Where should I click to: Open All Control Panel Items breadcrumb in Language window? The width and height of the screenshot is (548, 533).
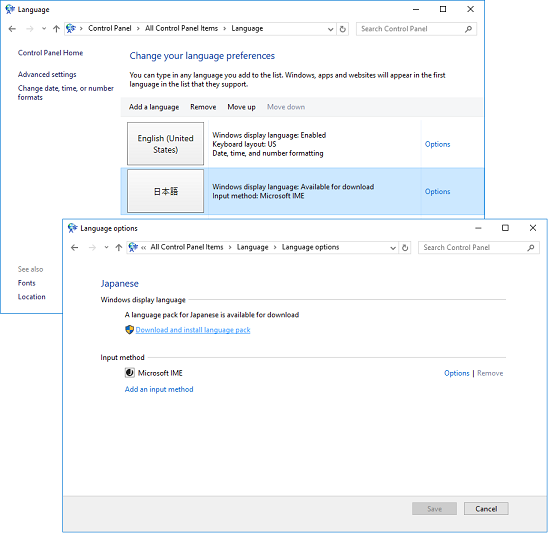click(181, 28)
